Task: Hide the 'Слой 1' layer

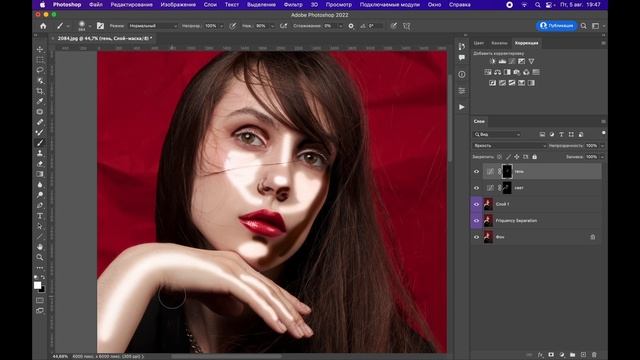Action: coord(476,204)
